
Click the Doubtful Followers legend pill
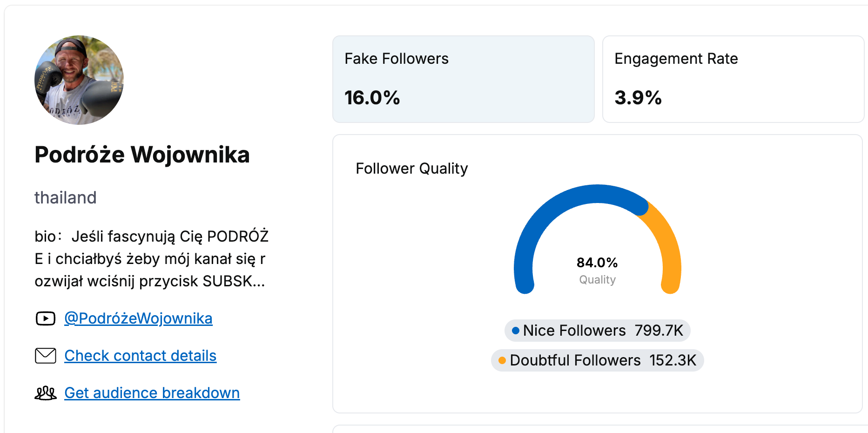(597, 360)
